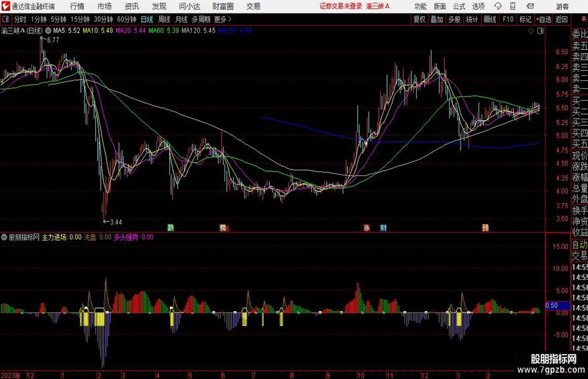Screen dimensions: 588x379
Task: Click the orange 预 event marker
Action: (485, 227)
